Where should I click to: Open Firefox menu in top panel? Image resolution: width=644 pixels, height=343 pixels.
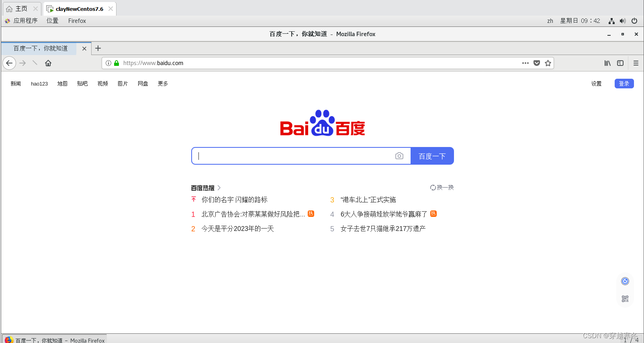(x=77, y=21)
